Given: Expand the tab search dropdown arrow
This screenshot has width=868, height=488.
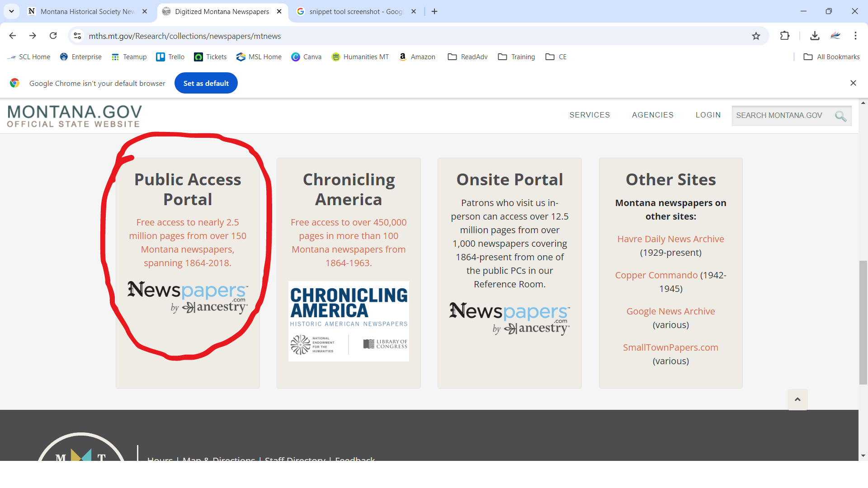Looking at the screenshot, I should pos(11,11).
